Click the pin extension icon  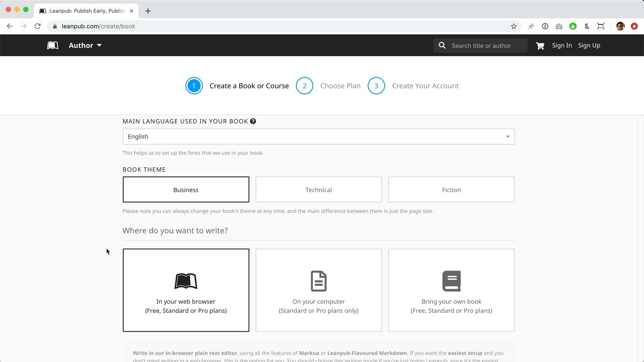click(x=531, y=26)
